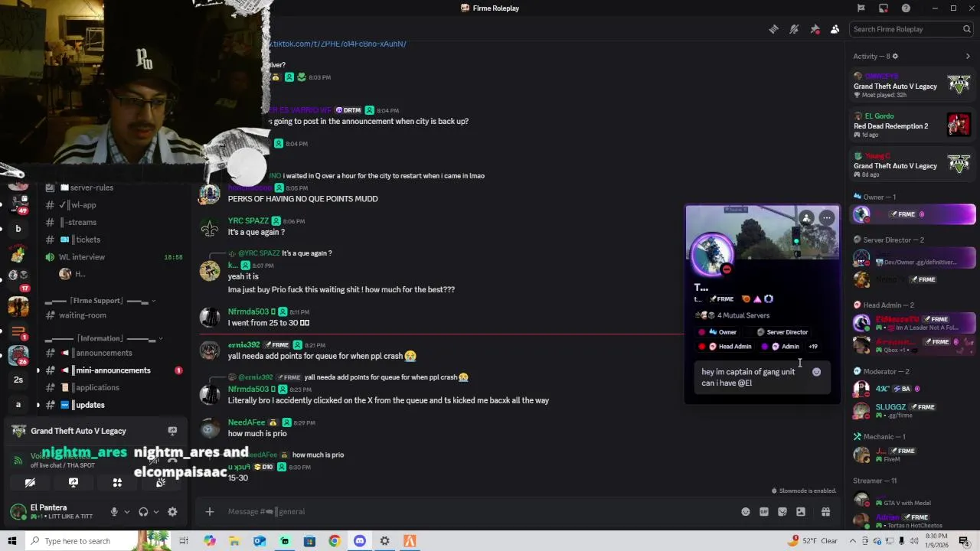The width and height of the screenshot is (980, 551).
Task: Open the streams channel
Action: click(115, 222)
